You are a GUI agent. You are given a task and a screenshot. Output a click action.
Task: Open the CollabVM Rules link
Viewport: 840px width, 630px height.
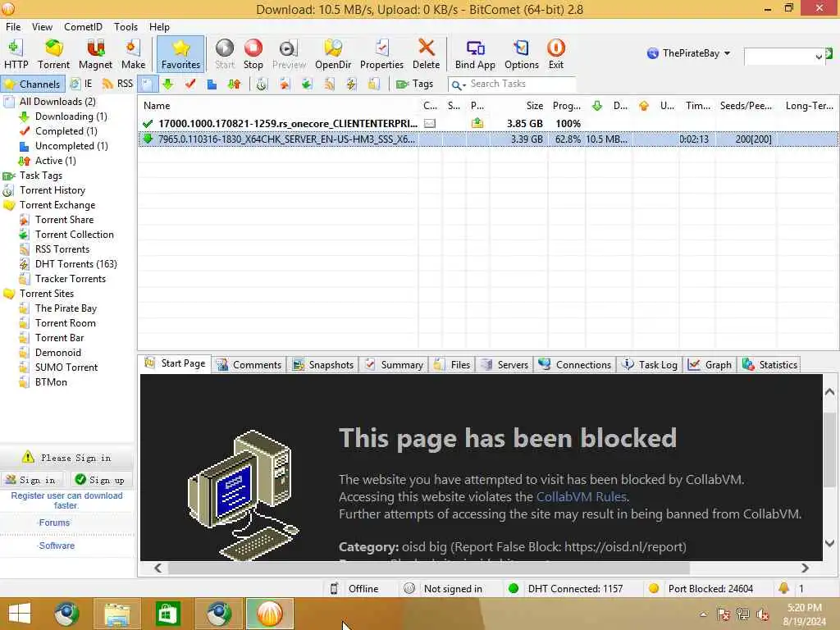click(582, 497)
